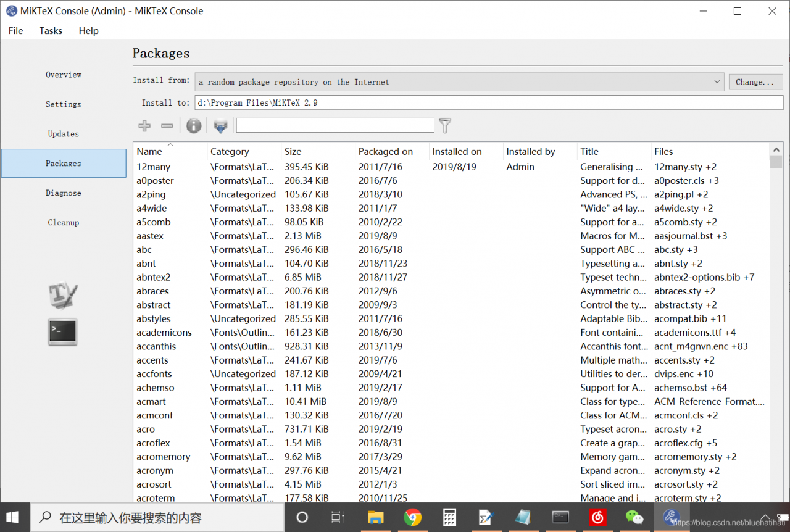Click the uninstall package minus icon
This screenshot has width=790, height=532.
point(167,126)
